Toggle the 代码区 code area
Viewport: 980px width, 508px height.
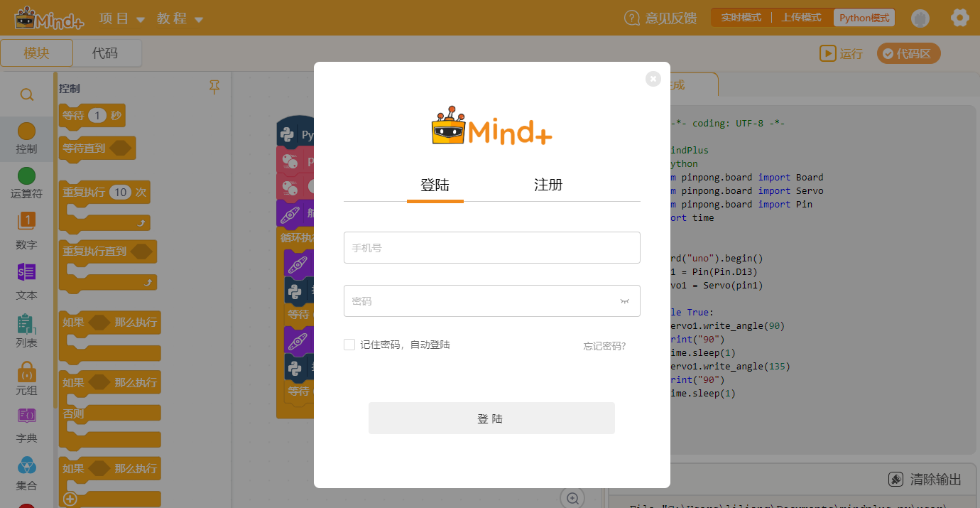[x=908, y=53]
